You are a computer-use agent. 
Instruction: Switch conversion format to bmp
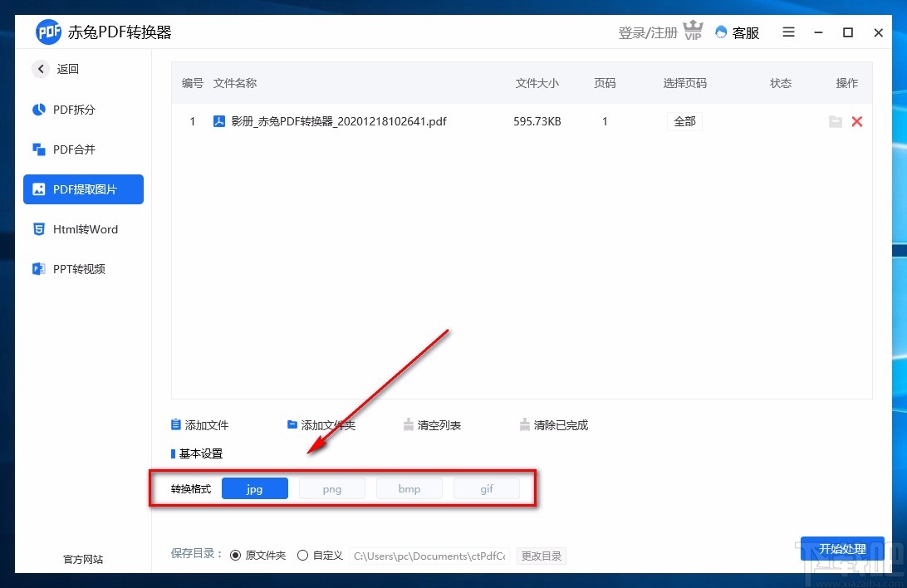(409, 488)
